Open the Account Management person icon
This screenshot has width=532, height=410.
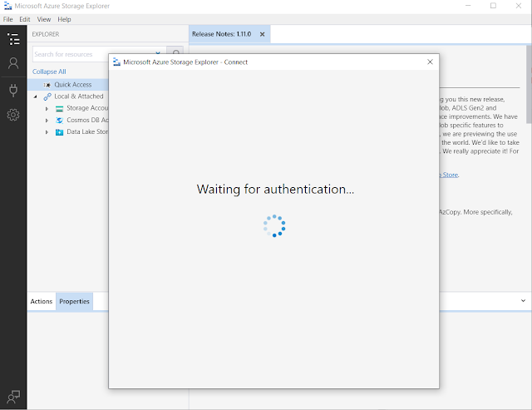[x=13, y=63]
